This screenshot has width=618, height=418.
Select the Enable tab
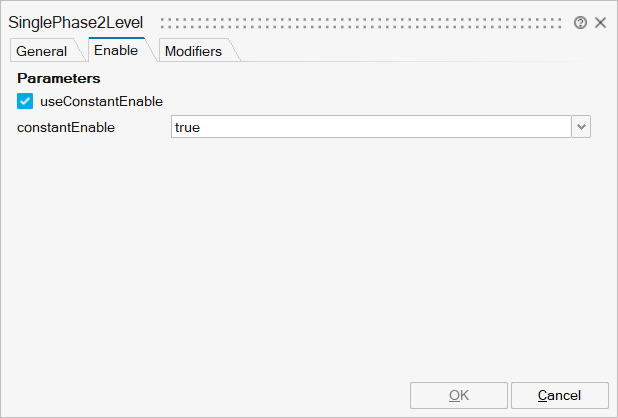(x=116, y=50)
